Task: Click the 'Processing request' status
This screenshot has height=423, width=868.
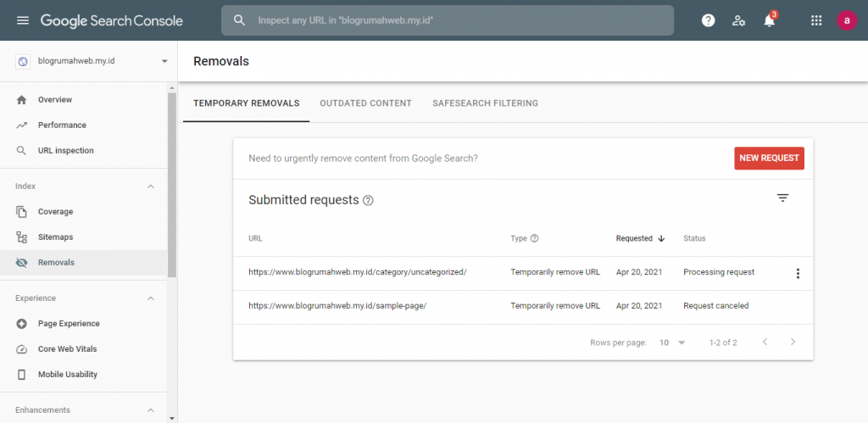Action: (719, 272)
